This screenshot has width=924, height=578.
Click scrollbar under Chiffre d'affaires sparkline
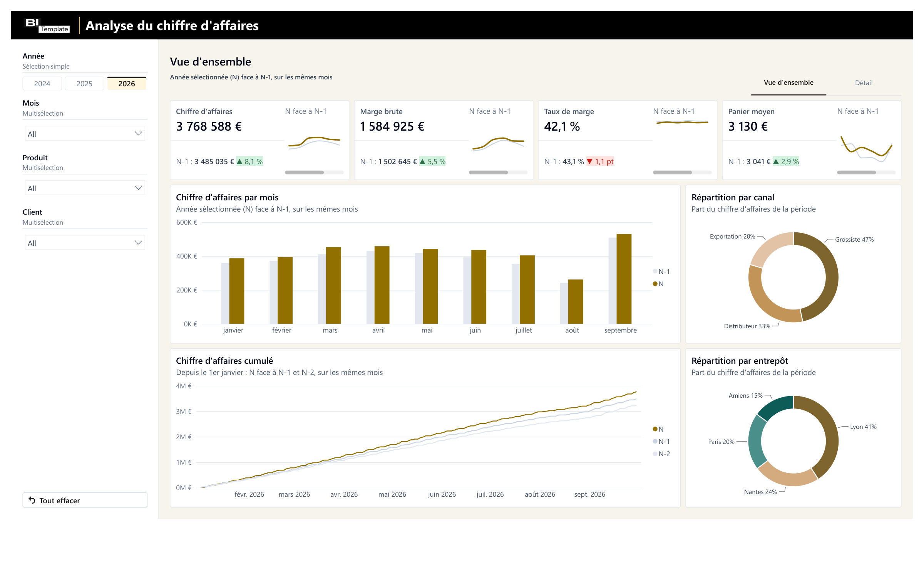(304, 173)
